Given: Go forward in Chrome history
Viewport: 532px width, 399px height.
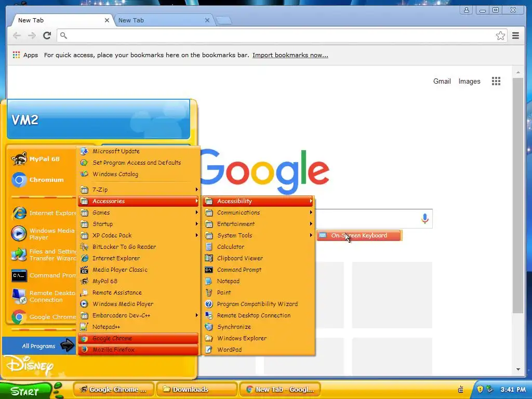Looking at the screenshot, I should (x=32, y=36).
